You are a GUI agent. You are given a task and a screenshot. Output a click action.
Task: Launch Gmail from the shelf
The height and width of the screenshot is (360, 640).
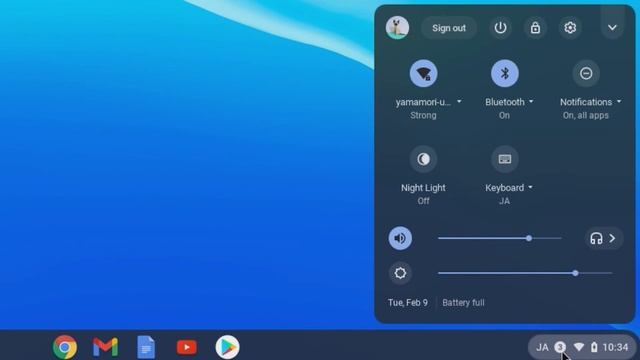[x=105, y=347]
